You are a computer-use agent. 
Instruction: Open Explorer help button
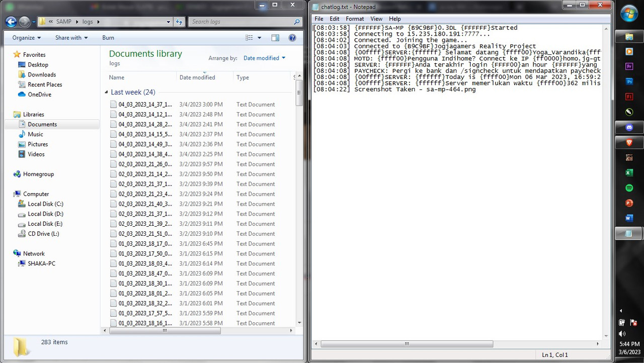(x=292, y=38)
